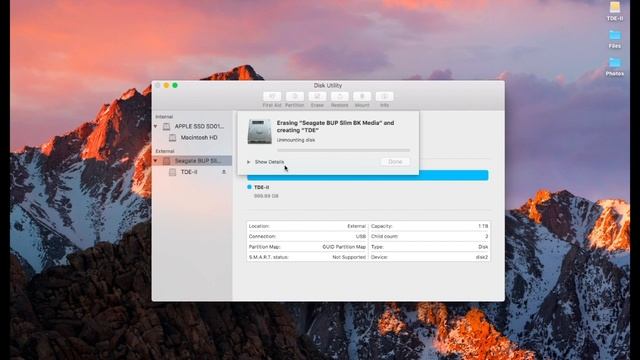This screenshot has width=640, height=360.
Task: Open the Files folder on desktop
Action: pos(615,35)
